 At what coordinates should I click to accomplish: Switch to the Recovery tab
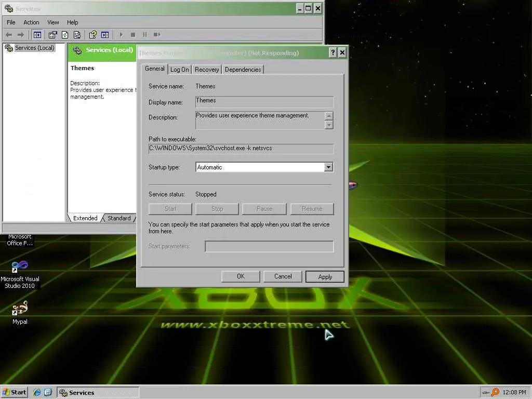tap(207, 70)
